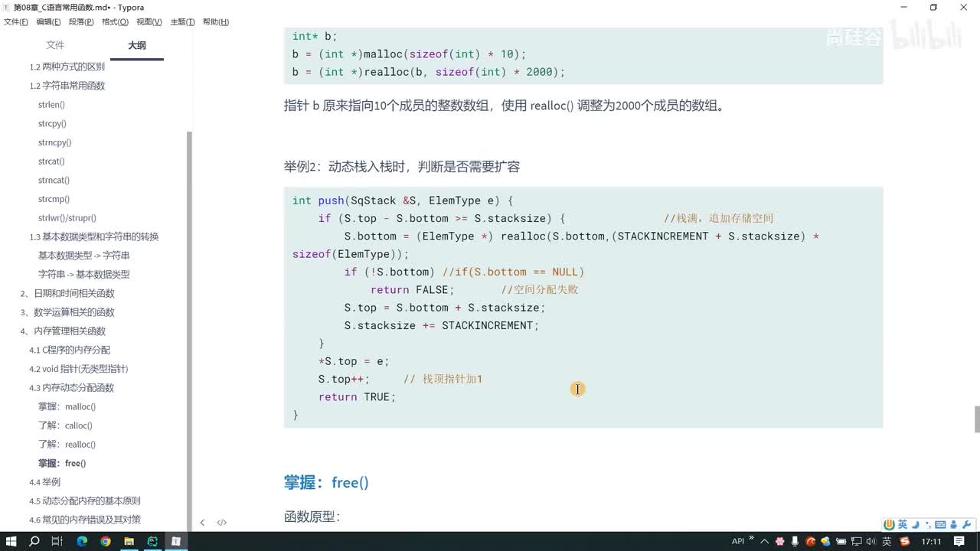The height and width of the screenshot is (551, 980).
Task: Go to 掌握：free() outline entry
Action: click(x=62, y=464)
